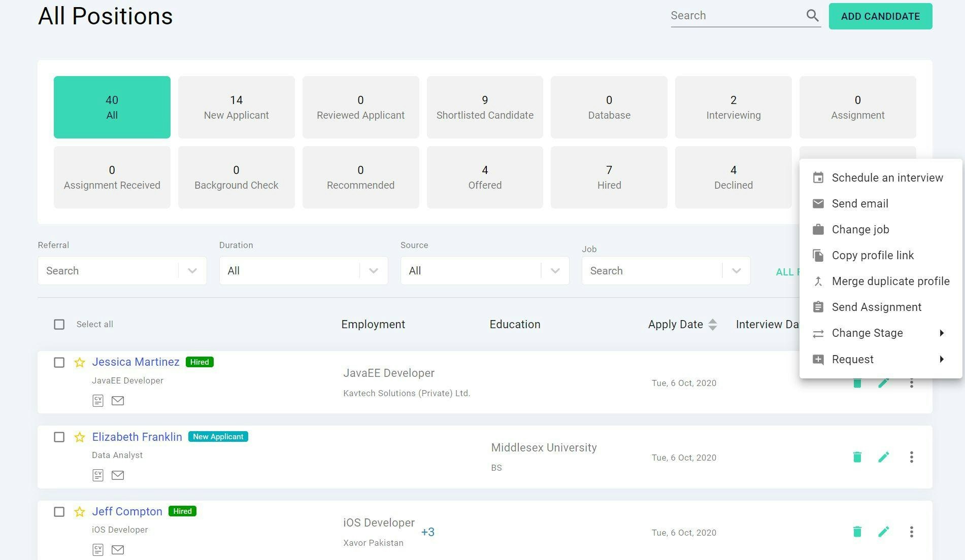The width and height of the screenshot is (965, 560).
Task: Open email icon under Jessica Martinez
Action: tap(118, 401)
